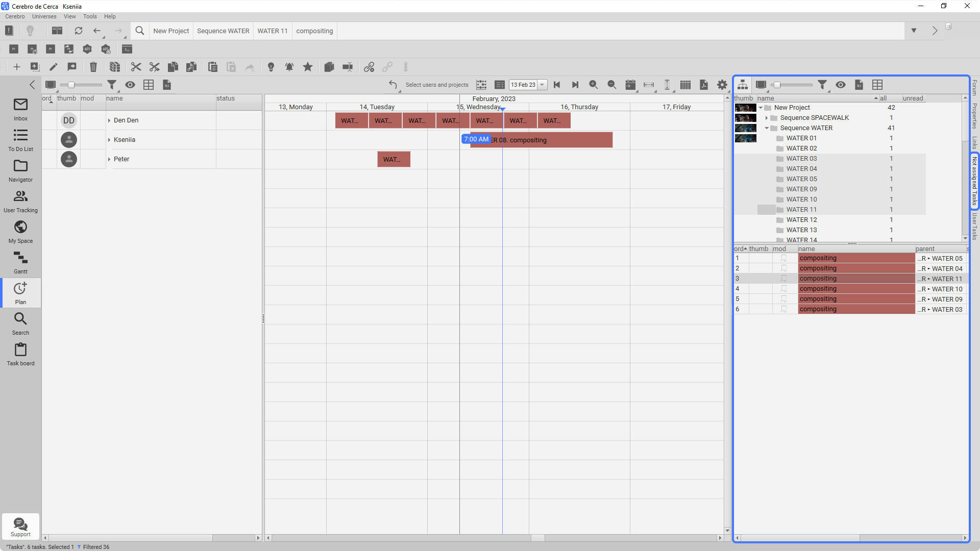This screenshot has width=980, height=551.
Task: Click the refresh icon in the top toolbar
Action: pos(78,31)
